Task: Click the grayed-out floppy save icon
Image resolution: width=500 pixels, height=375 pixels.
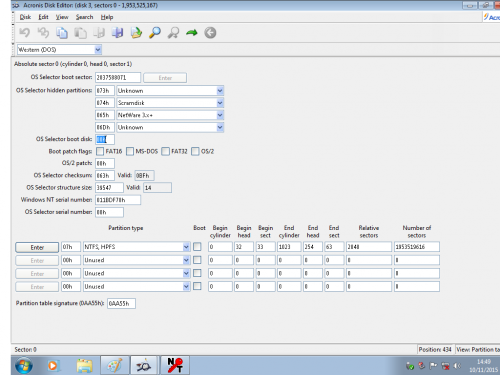Action: coord(99,33)
